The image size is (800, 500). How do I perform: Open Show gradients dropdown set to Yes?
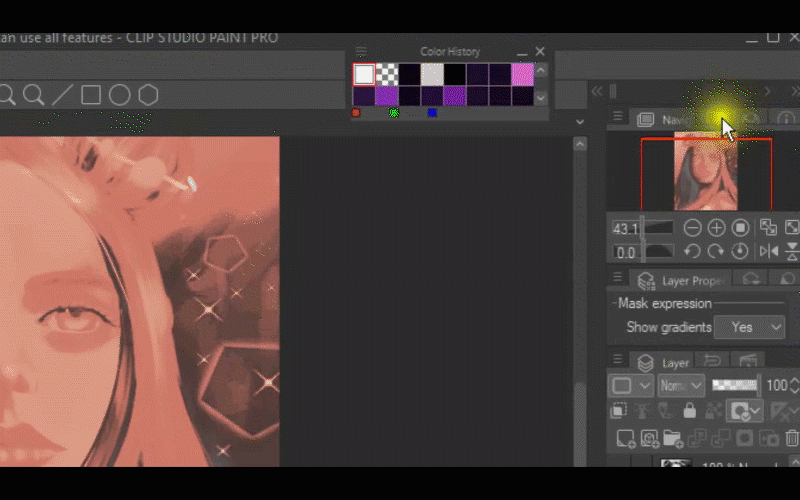click(749, 327)
